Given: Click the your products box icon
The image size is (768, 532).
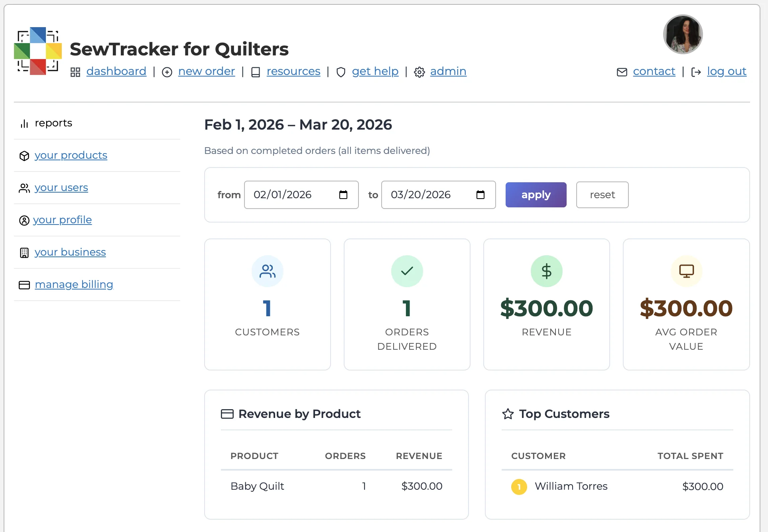Looking at the screenshot, I should click(24, 156).
